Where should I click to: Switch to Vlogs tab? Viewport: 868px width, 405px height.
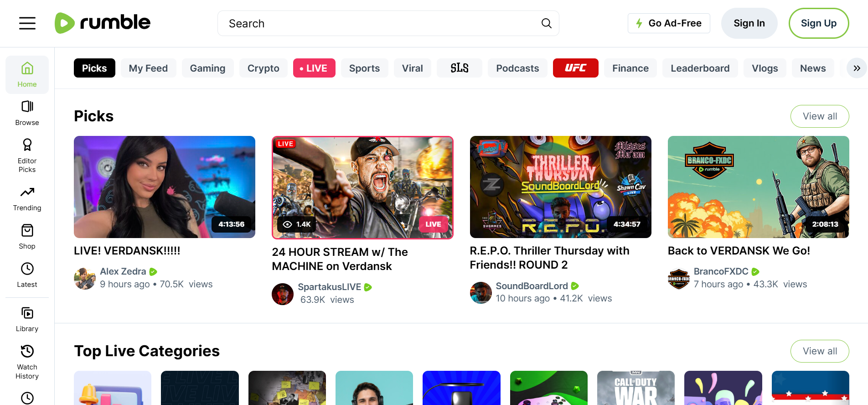coord(765,68)
